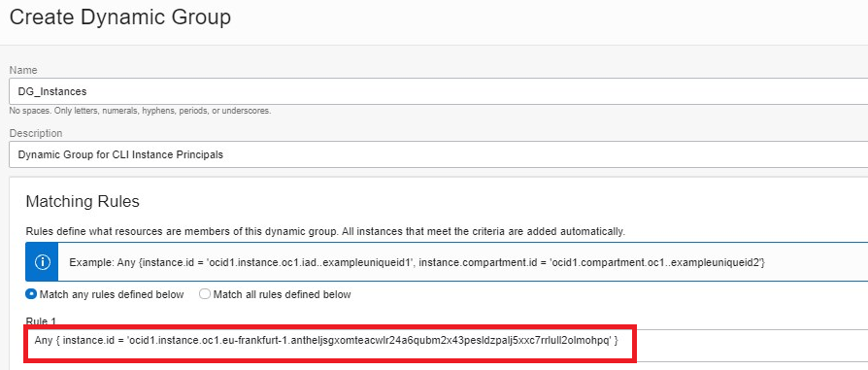Viewport: 868px width, 370px height.
Task: Select Match any rules defined below
Action: pyautogui.click(x=31, y=294)
